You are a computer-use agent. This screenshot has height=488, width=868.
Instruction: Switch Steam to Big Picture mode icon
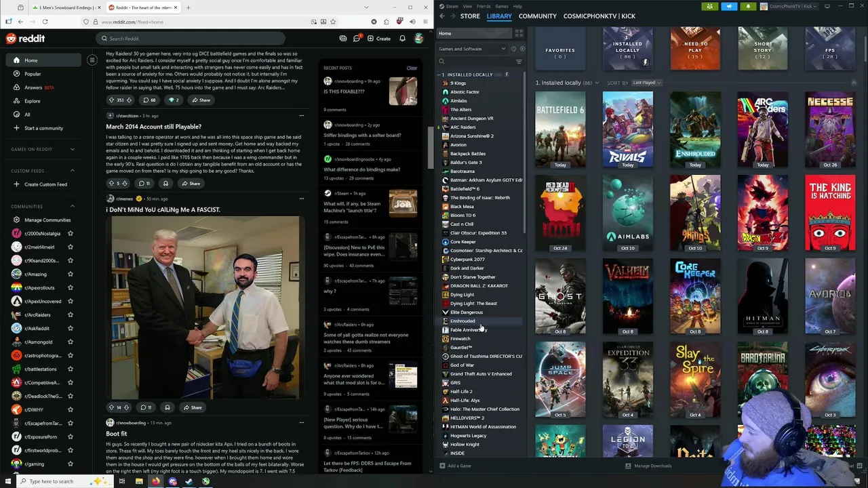pos(827,6)
